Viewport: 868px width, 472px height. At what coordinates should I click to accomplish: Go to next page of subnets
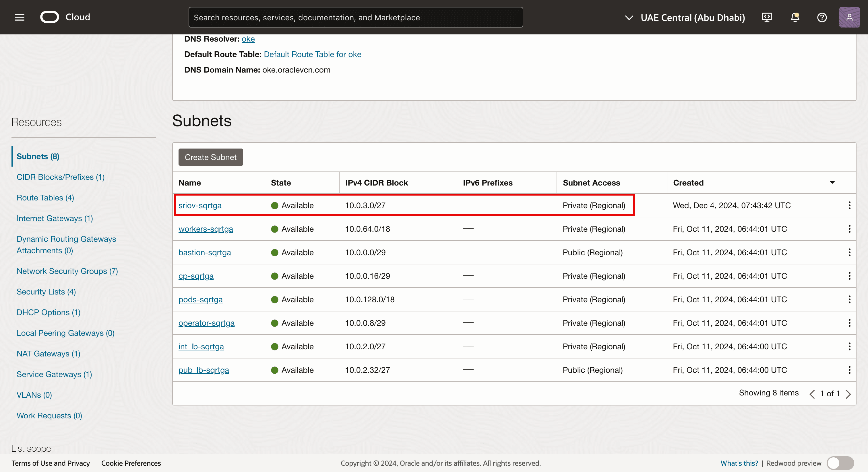848,394
